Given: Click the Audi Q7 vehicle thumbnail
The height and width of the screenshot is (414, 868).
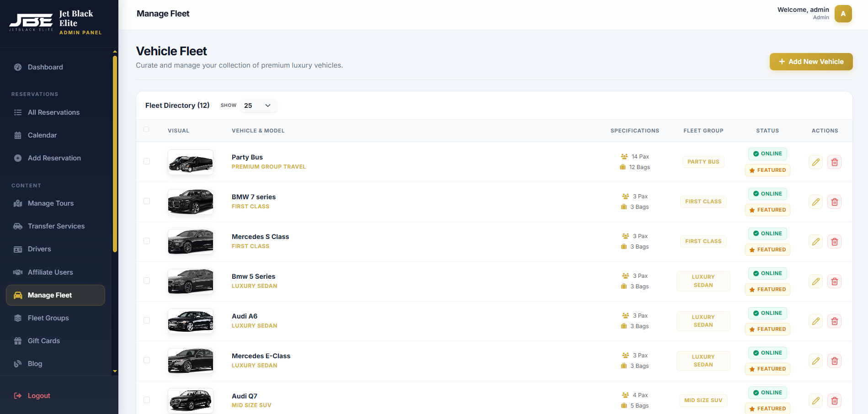Looking at the screenshot, I should (191, 400).
